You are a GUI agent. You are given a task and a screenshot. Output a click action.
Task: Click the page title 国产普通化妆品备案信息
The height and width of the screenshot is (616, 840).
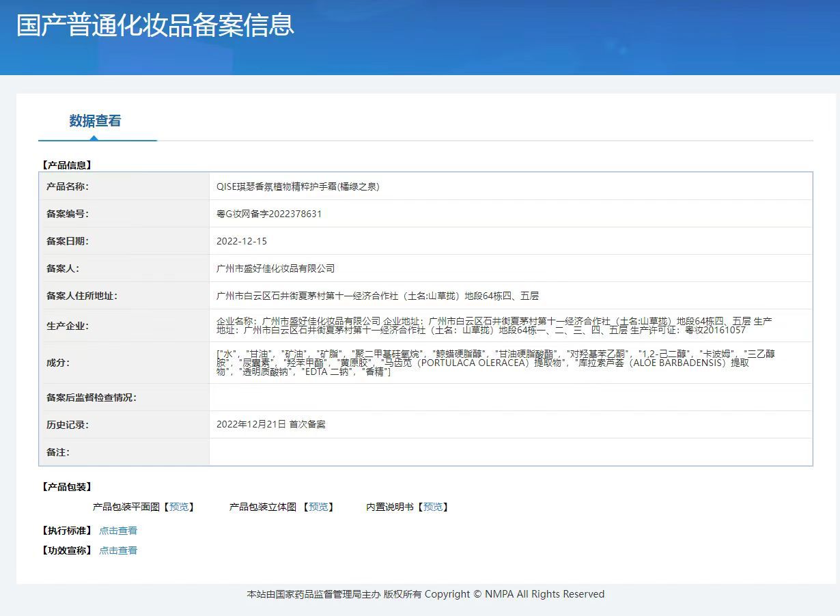155,25
